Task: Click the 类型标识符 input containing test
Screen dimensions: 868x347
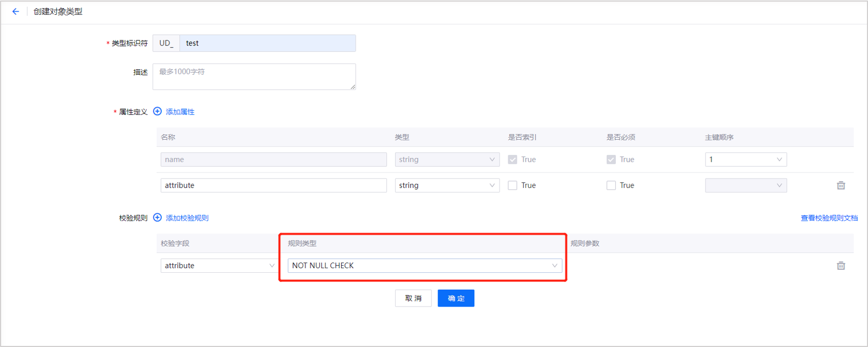Action: 267,43
